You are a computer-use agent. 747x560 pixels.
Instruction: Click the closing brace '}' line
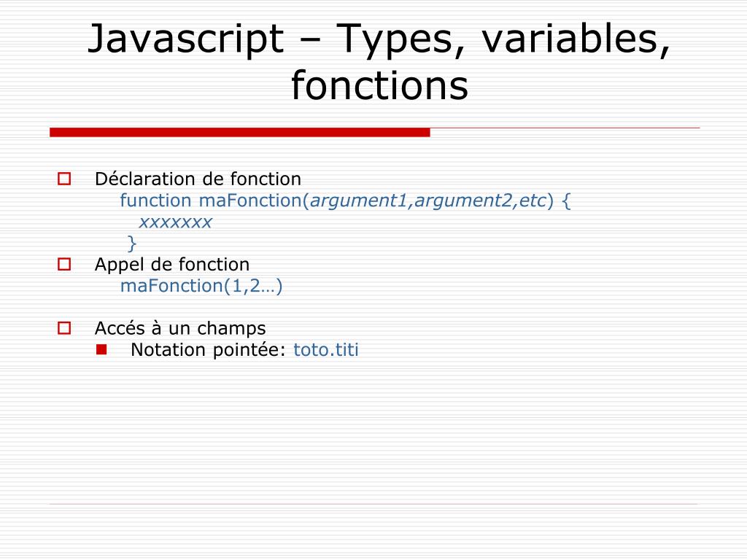click(131, 244)
